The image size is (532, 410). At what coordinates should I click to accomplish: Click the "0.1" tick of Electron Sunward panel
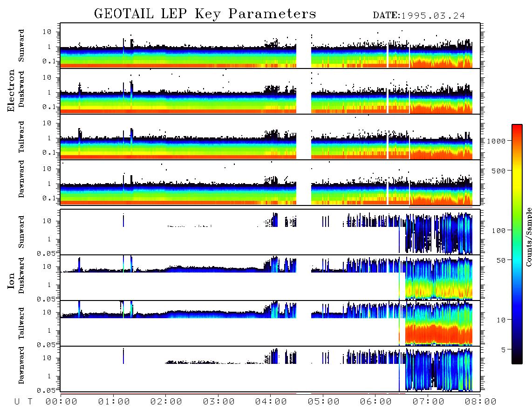tap(49, 61)
